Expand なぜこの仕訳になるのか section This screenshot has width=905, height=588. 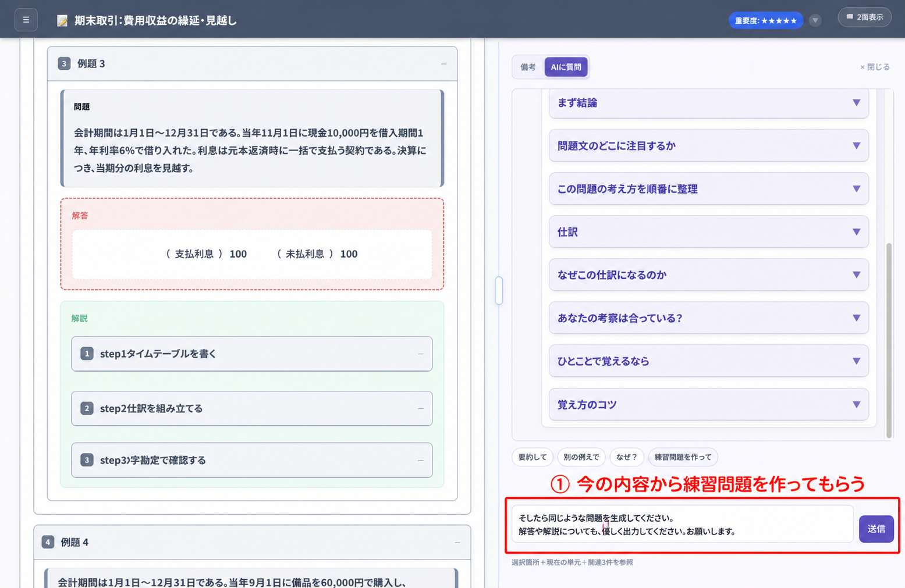tap(709, 275)
